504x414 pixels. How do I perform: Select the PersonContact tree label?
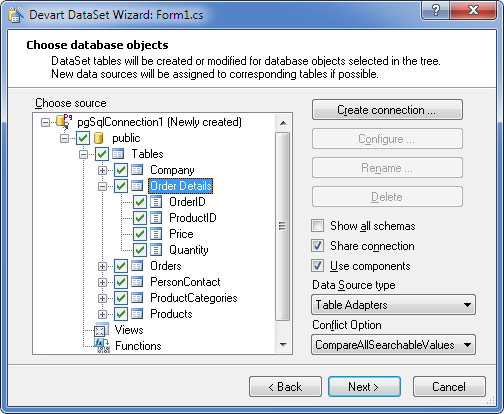(185, 282)
